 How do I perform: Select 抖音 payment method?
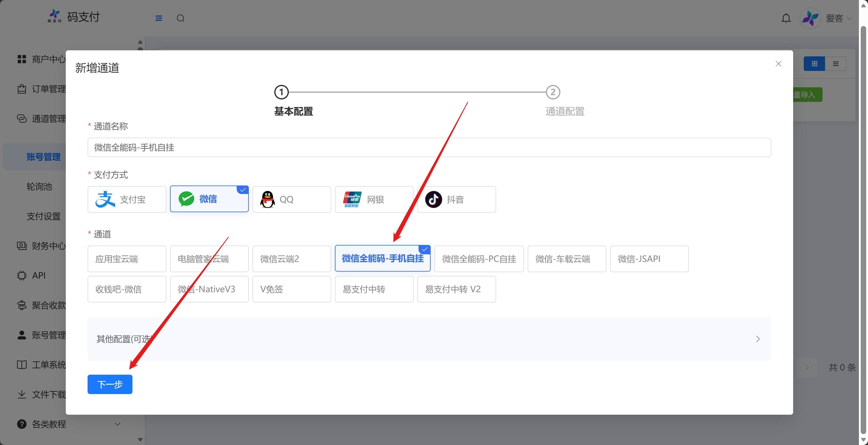(456, 199)
